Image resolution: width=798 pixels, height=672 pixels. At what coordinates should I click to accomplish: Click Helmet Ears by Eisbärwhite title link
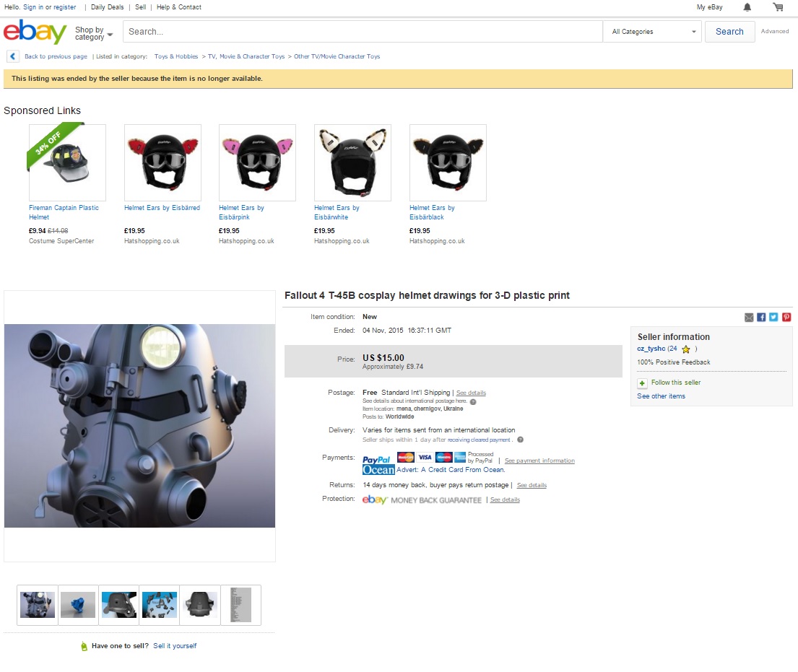click(337, 213)
